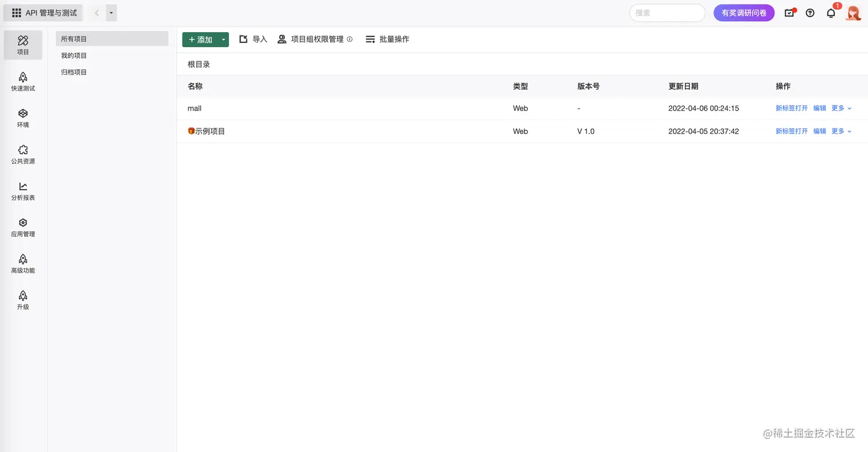Select the 所有项目 list item

pyautogui.click(x=112, y=39)
